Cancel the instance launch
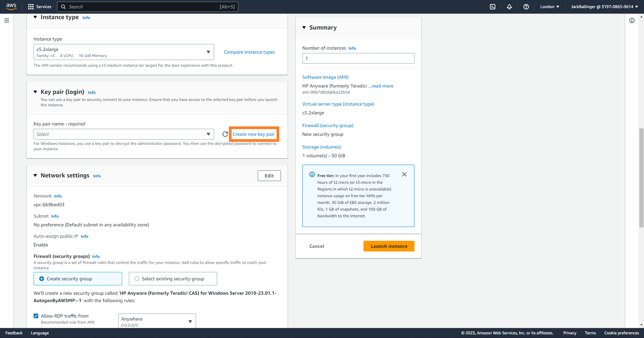644x338 pixels. coord(317,246)
